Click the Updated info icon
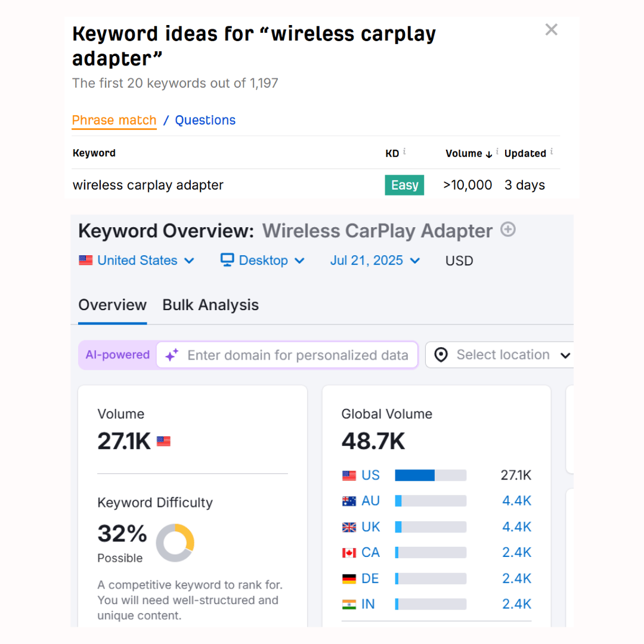Viewport: 644px width, 644px height. tap(552, 151)
